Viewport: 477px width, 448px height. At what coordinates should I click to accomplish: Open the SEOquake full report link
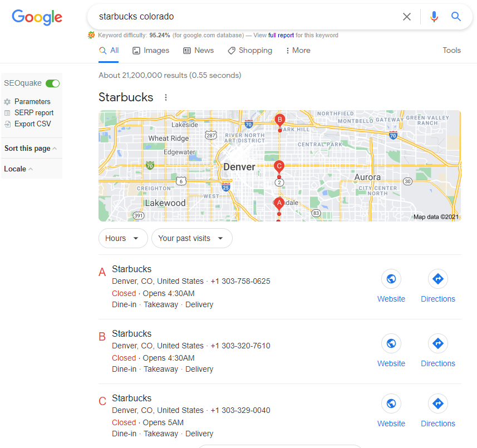coord(281,35)
